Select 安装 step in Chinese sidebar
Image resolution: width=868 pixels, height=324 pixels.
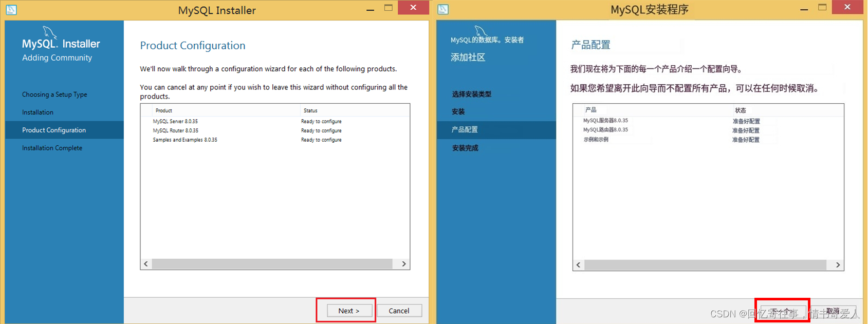pyautogui.click(x=458, y=111)
